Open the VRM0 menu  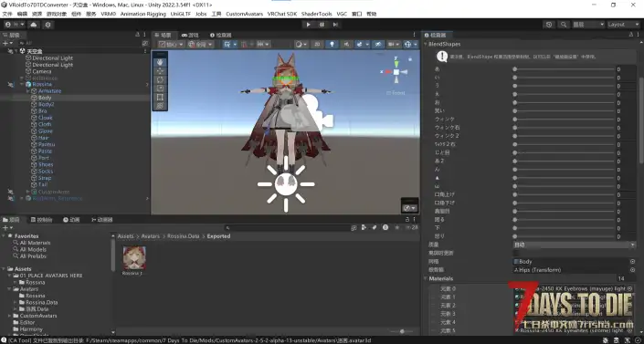[109, 14]
